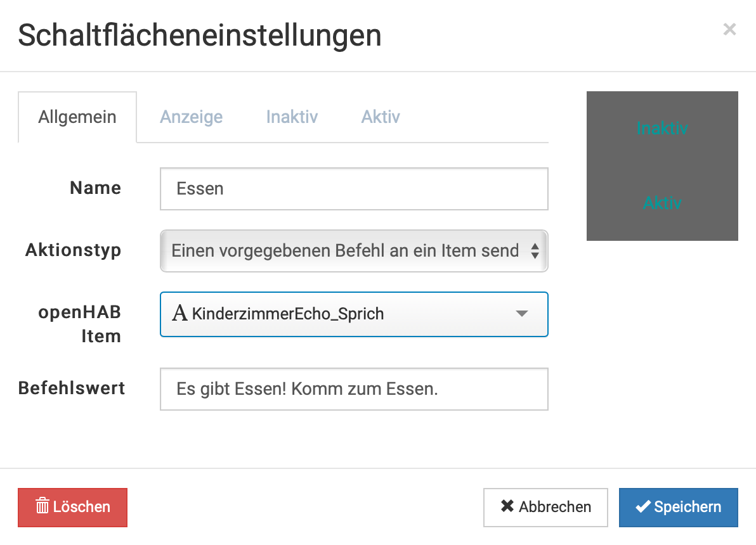Screen dimensions: 756x545
Task: Click Aktiv text in gray preview tile
Action: [x=662, y=203]
